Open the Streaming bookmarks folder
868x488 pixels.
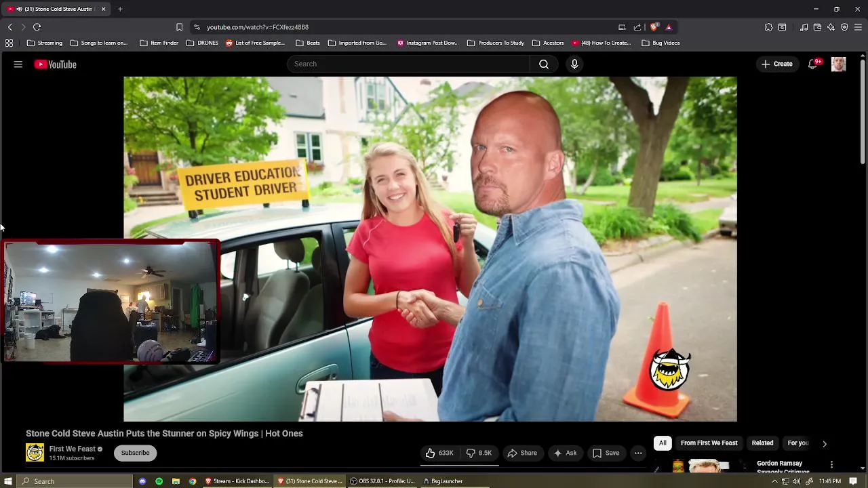45,43
